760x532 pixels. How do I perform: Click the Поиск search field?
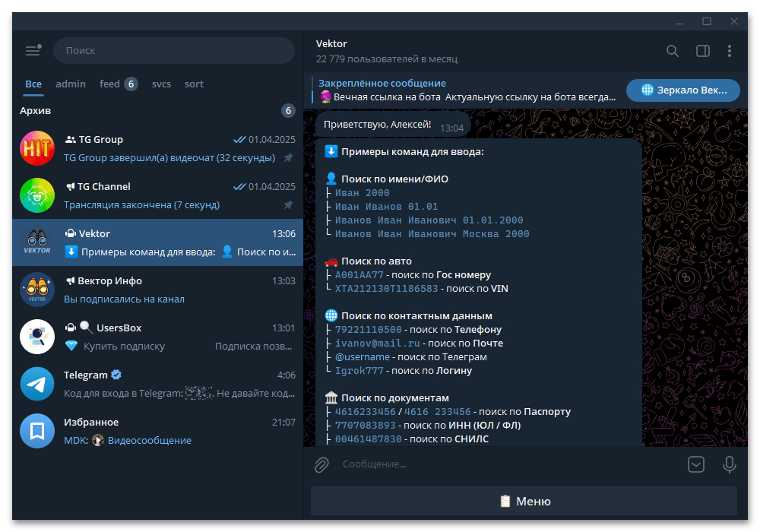tap(174, 50)
